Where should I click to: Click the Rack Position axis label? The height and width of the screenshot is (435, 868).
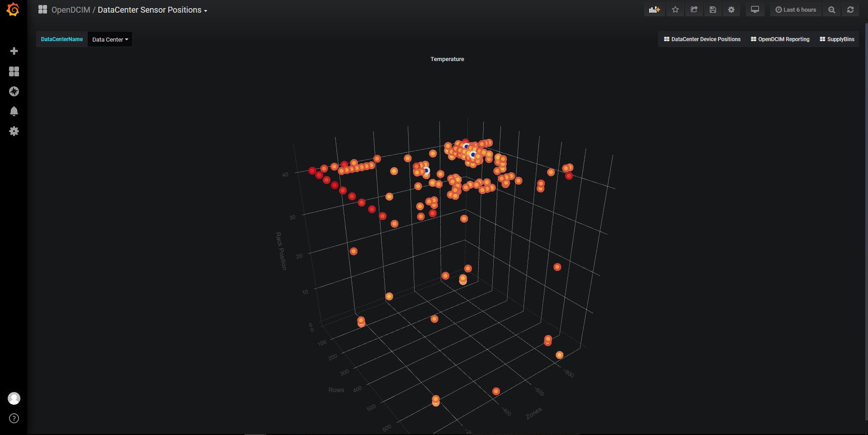[281, 251]
